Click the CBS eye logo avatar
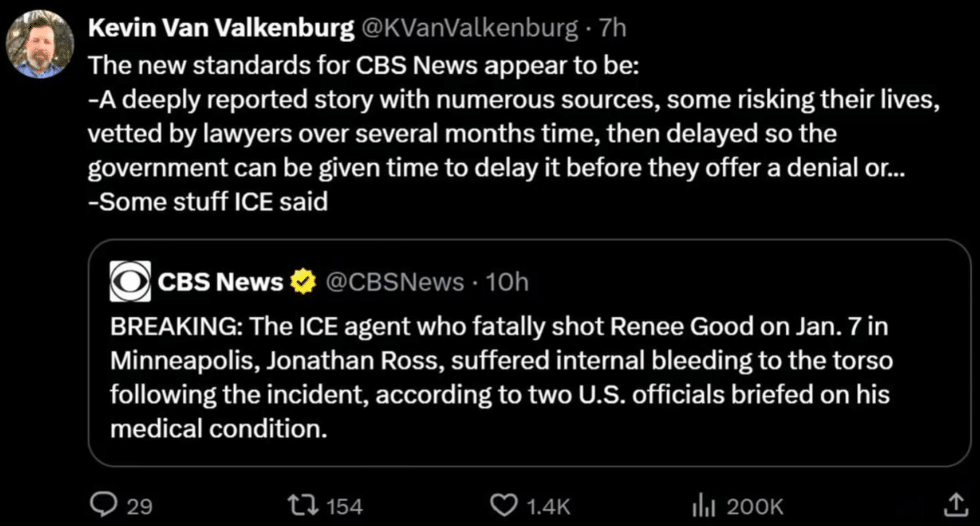This screenshot has height=526, width=980. tap(130, 281)
